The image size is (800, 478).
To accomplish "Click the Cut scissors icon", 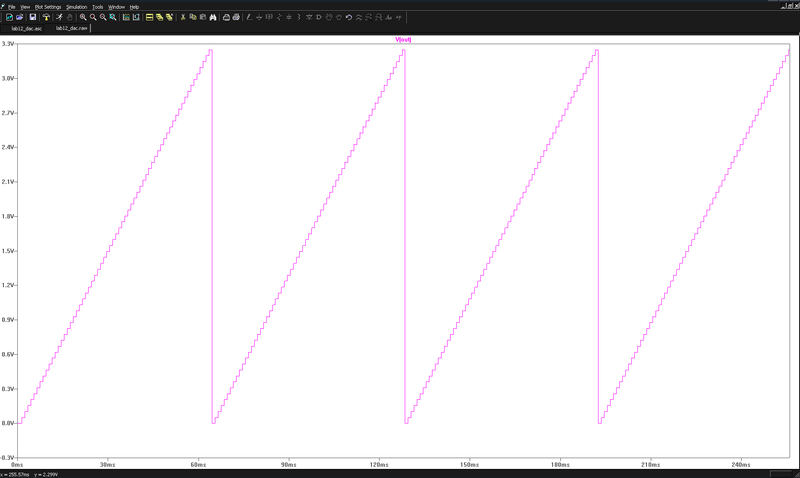I will 183,17.
